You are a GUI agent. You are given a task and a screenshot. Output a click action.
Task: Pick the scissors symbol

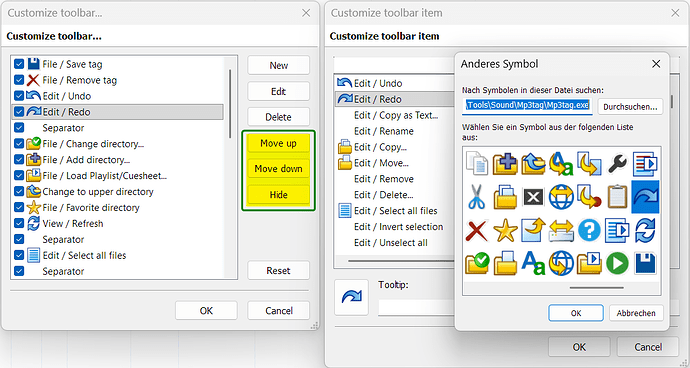(477, 196)
